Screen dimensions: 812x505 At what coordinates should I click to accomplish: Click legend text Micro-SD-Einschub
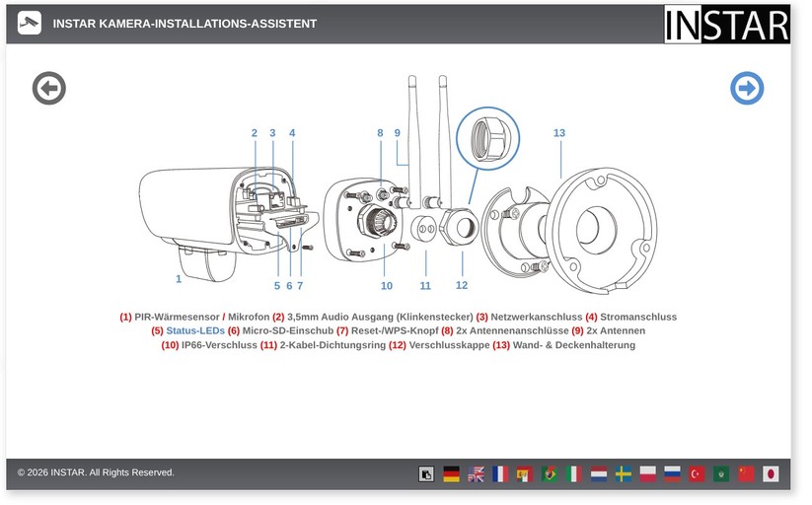[288, 330]
